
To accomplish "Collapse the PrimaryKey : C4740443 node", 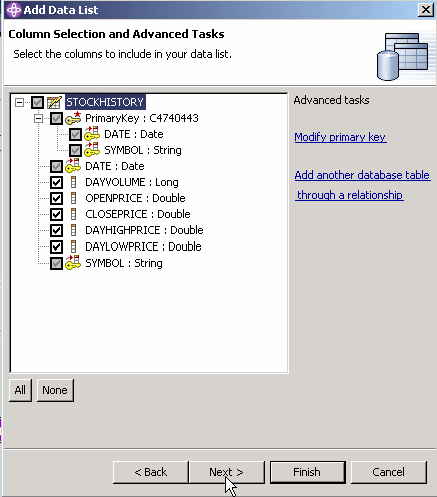I will click(39, 118).
